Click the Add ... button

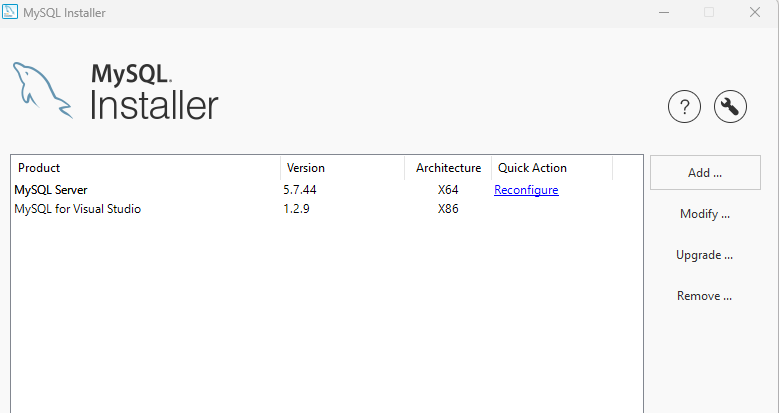coord(705,172)
